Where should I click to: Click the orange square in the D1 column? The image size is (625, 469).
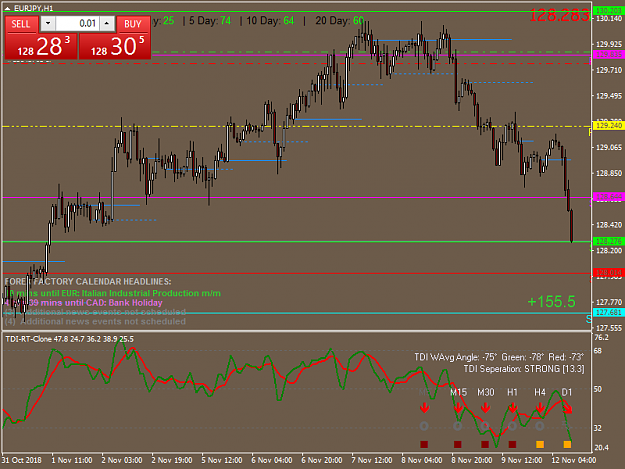pyautogui.click(x=567, y=444)
